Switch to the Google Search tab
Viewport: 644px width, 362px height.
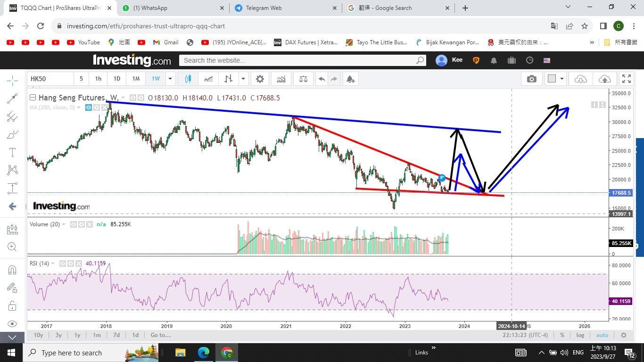[398, 8]
